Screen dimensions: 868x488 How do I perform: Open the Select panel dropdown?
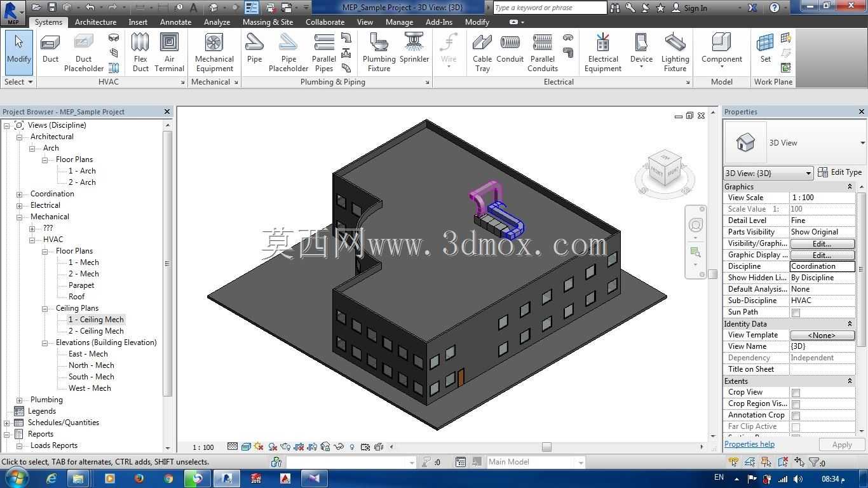point(18,82)
